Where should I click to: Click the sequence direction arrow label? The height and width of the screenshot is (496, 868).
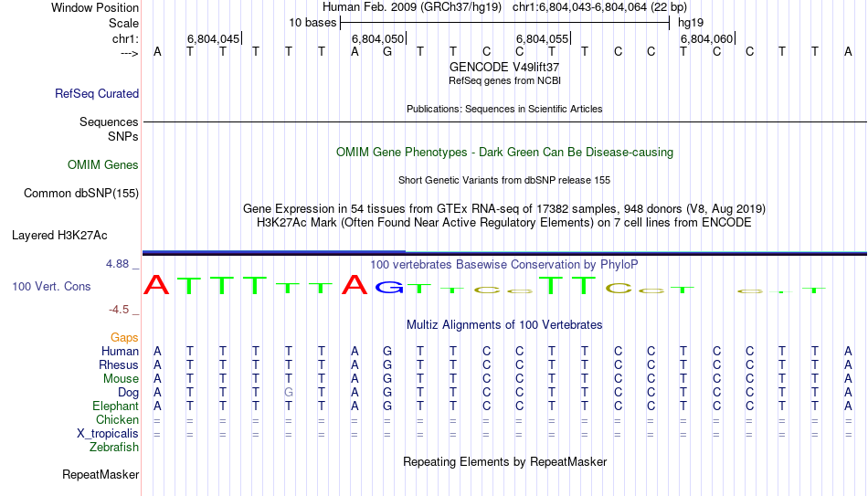(x=129, y=53)
